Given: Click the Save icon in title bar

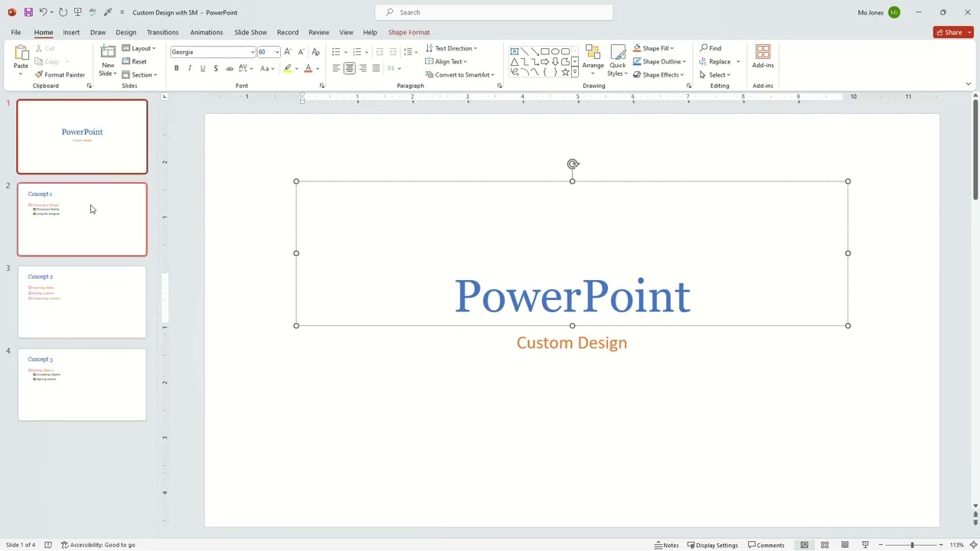Looking at the screenshot, I should coord(28,12).
